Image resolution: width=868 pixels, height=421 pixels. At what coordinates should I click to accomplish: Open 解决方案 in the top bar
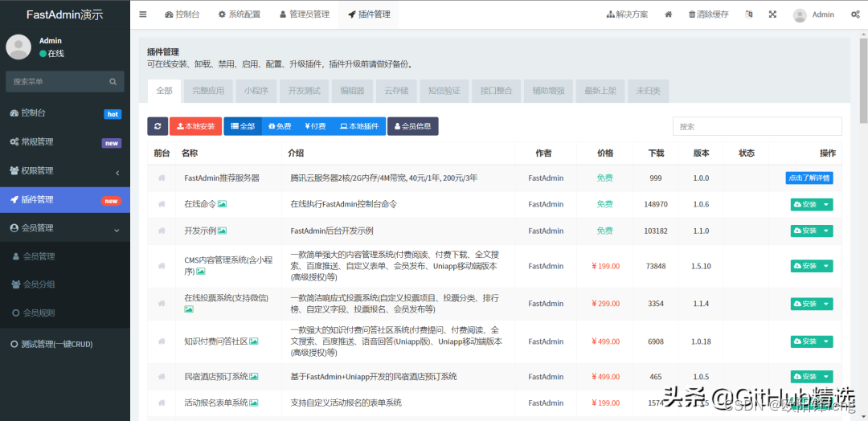coord(627,14)
